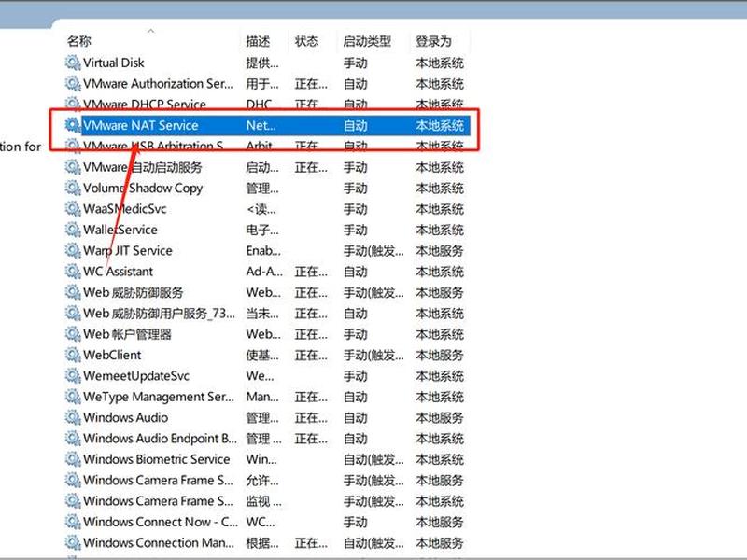Click the gear icon of VMware 自动启动服务

pos(73,167)
